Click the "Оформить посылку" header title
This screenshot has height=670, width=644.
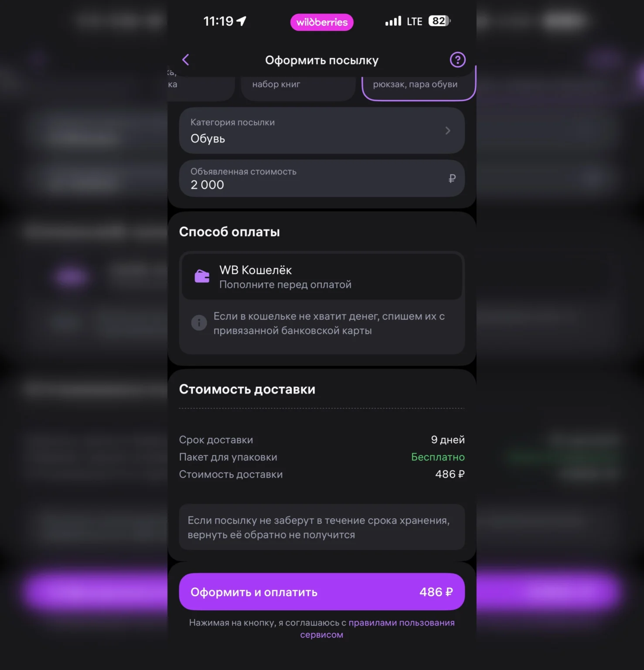pos(322,60)
